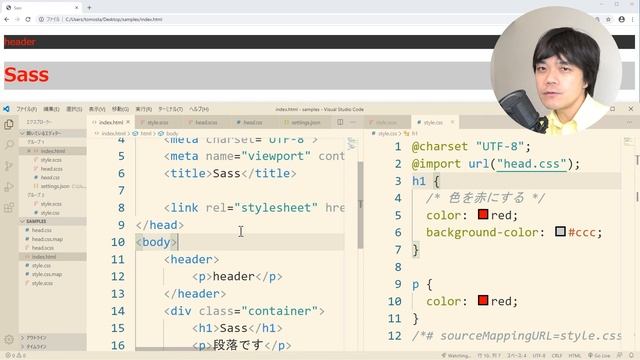Open the Go menu (移動)
This screenshot has width=640, height=360.
click(120, 109)
